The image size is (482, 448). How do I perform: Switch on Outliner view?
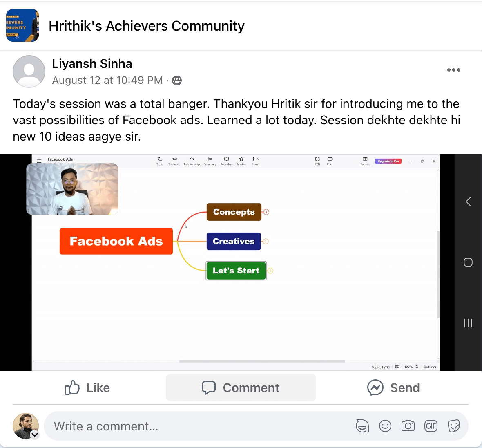point(430,367)
